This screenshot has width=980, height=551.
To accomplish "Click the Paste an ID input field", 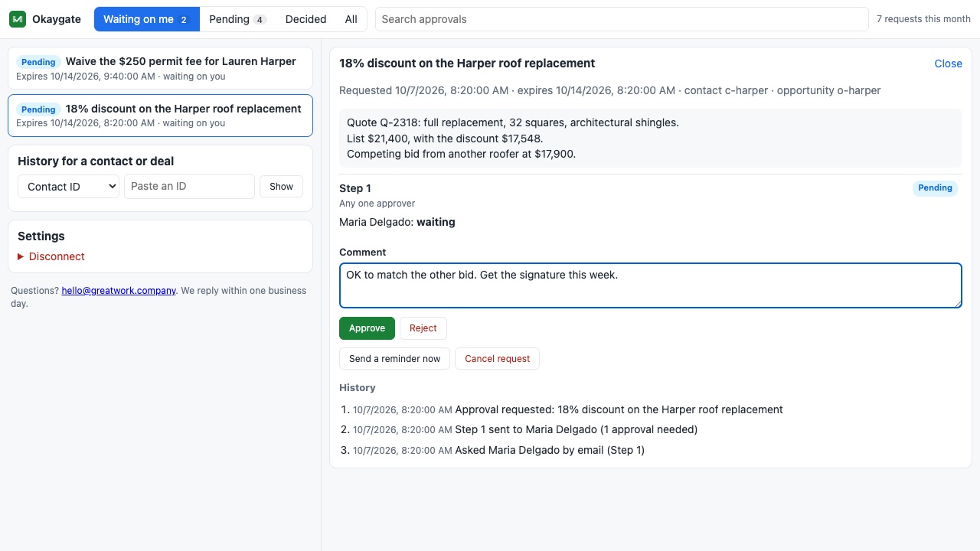I will [x=189, y=187].
